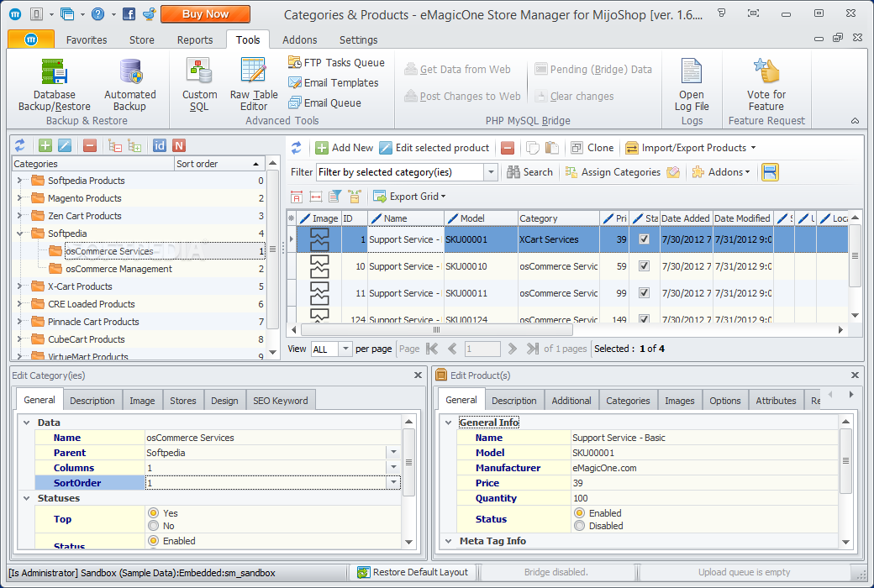The image size is (874, 588).
Task: Open the help question mark icon
Action: click(97, 14)
